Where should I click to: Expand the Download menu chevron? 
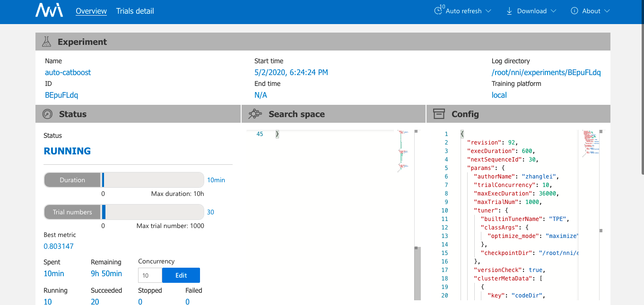point(553,11)
